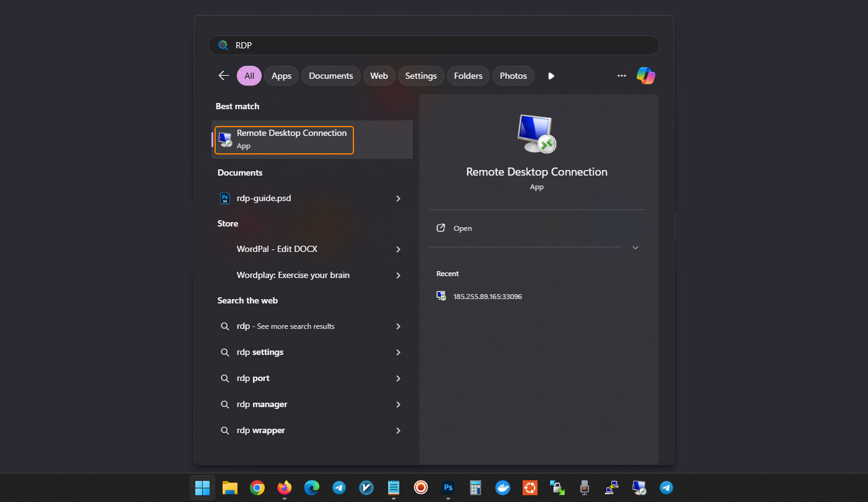The width and height of the screenshot is (868, 502).
Task: Open Calculator from the taskbar
Action: point(476,488)
